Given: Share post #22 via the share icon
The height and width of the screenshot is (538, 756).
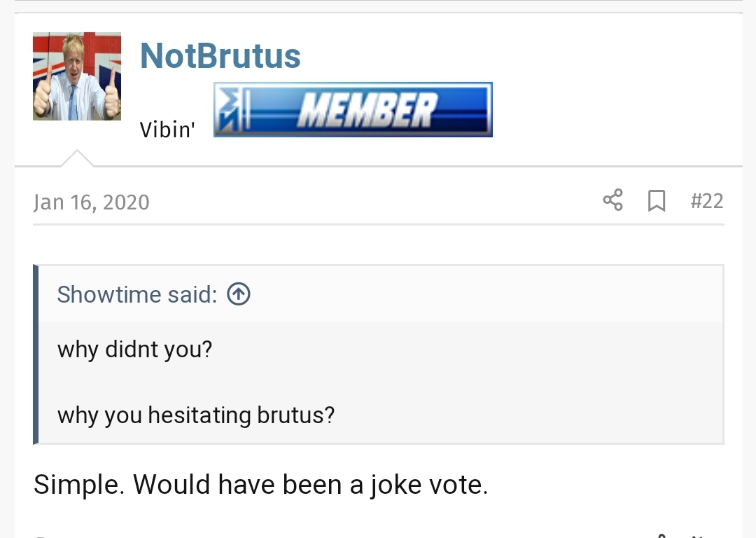Looking at the screenshot, I should point(613,201).
